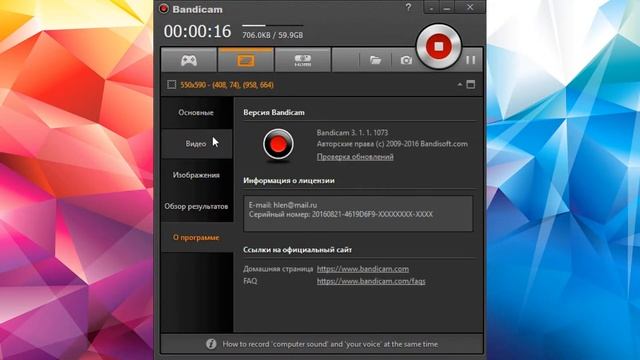The image size is (640, 360).
Task: Select HDMI device recording mode icon
Action: 302,60
